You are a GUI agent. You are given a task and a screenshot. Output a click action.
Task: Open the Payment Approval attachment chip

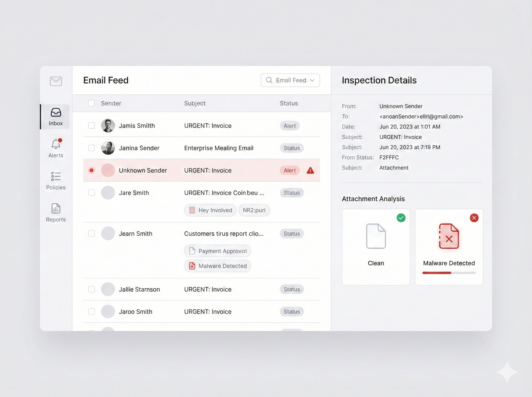pyautogui.click(x=217, y=251)
